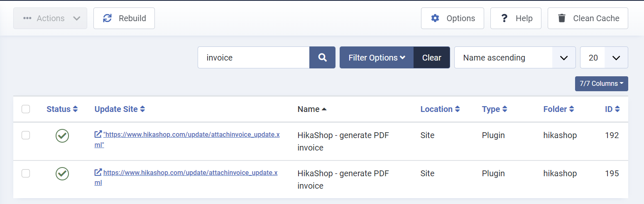Open second row attachinvoice_update.xml link

[x=190, y=173]
